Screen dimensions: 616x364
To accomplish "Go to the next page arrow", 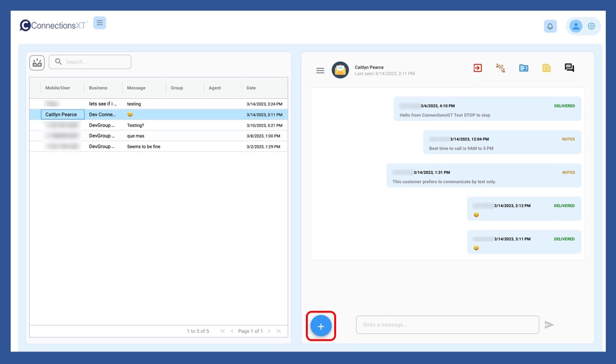I will (x=269, y=331).
